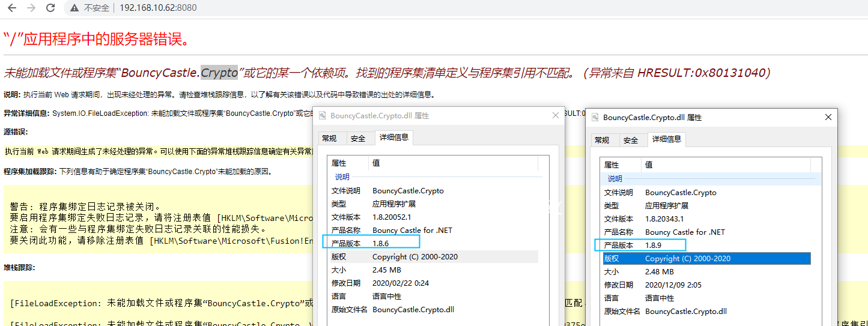
Task: Close the left BouncyCastle.Crypto.dll properties dialog
Action: point(555,116)
